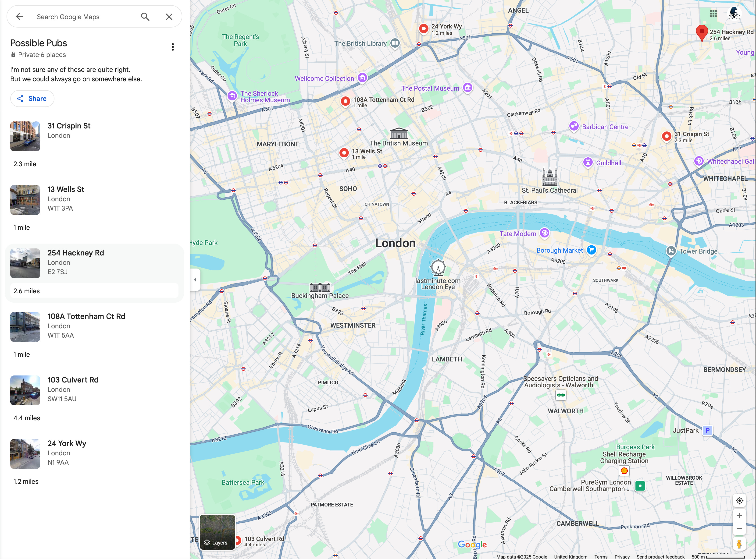Click the Battersea Park label
The height and width of the screenshot is (559, 756).
click(243, 482)
